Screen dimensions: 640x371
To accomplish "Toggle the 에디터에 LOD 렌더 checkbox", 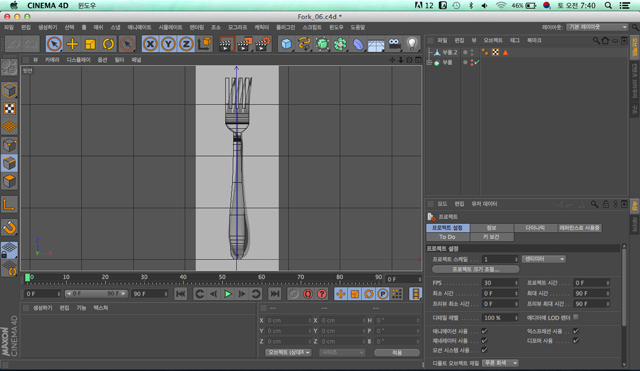I will (576, 317).
